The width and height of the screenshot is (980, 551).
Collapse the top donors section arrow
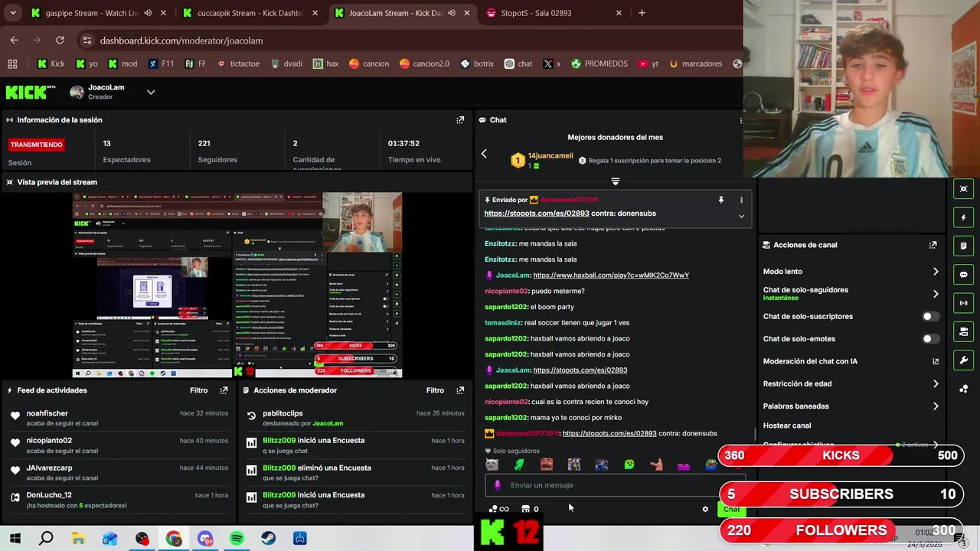tap(615, 181)
